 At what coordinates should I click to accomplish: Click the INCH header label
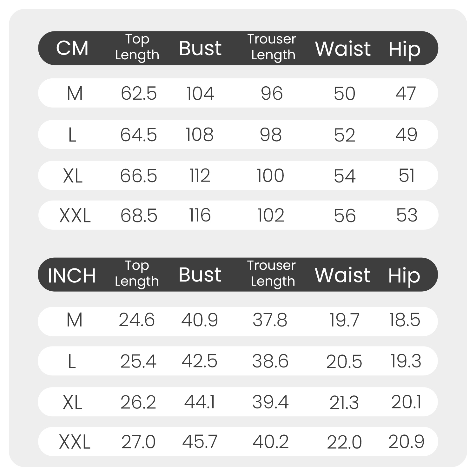click(72, 275)
